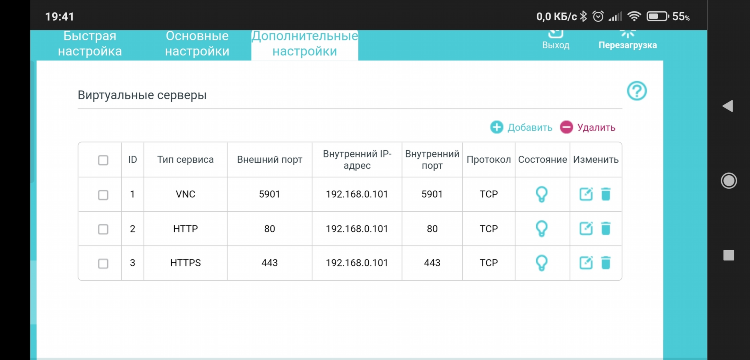Screen dimensions: 750x360
Task: Tap the Bluetooth status icon
Action: [x=583, y=17]
